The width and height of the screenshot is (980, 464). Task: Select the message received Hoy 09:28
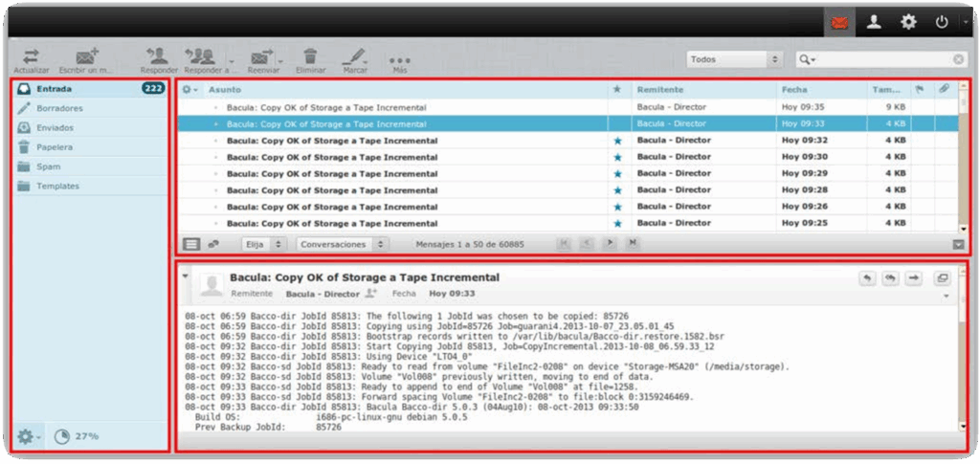tap(568, 190)
